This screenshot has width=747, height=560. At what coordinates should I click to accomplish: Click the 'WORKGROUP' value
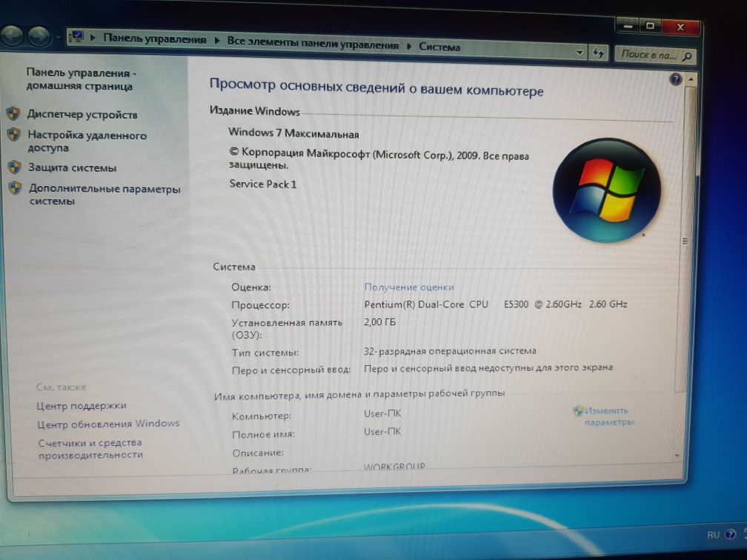(x=394, y=467)
